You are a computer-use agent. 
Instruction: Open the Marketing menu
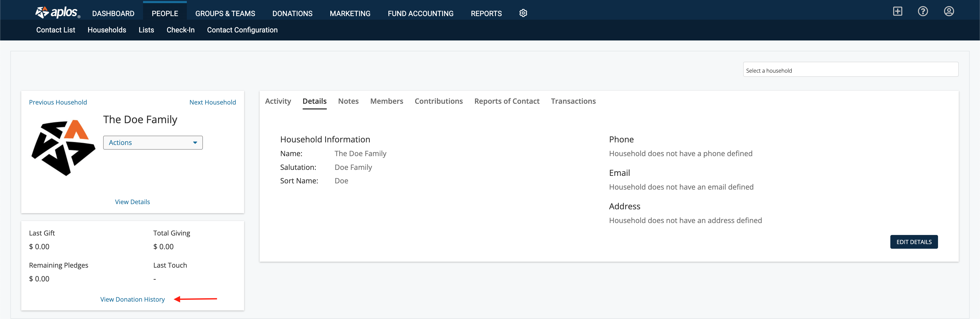click(x=350, y=13)
